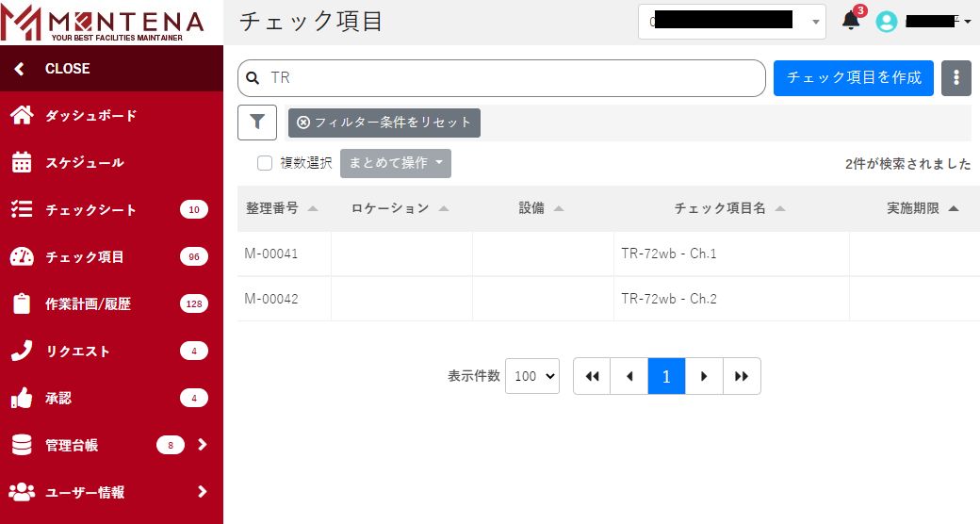
Task: Click the notification bell icon
Action: click(x=851, y=21)
